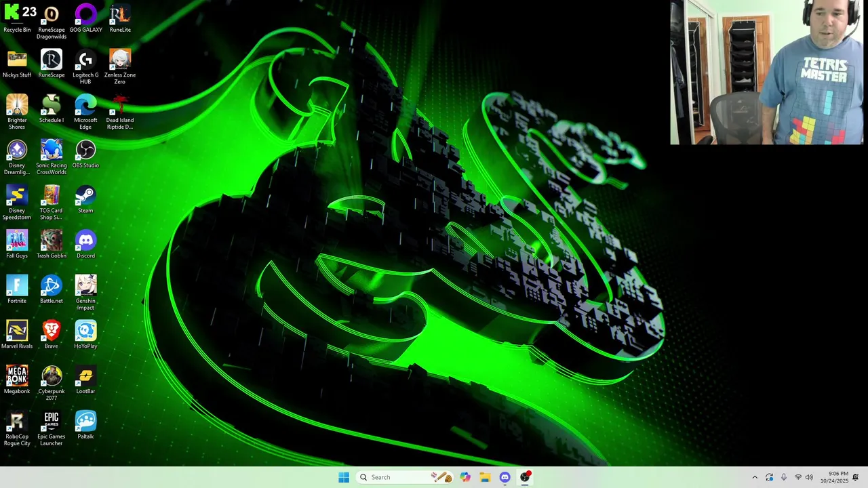Open Trash Goblin desktop icon
The height and width of the screenshot is (488, 868).
tap(52, 244)
